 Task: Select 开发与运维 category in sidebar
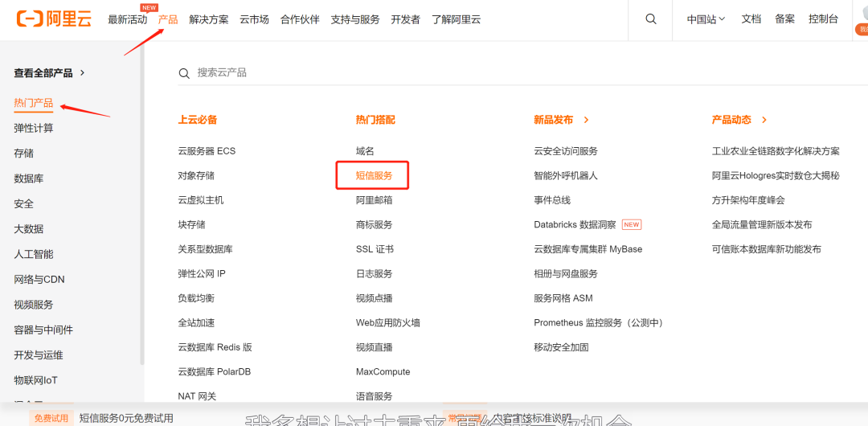(x=39, y=355)
